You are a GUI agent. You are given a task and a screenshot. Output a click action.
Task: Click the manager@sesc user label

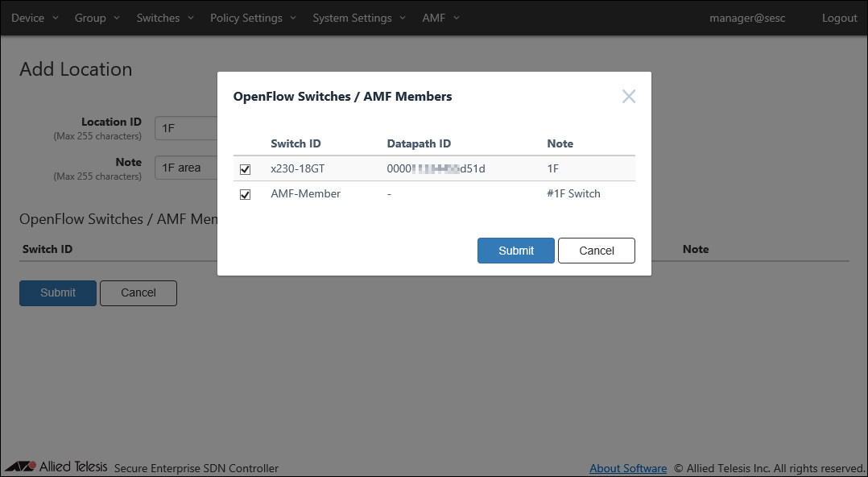[x=747, y=18]
